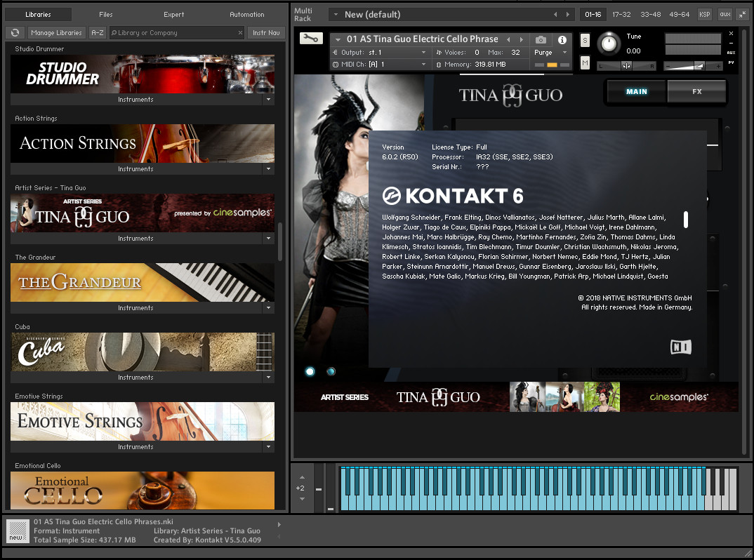Go to the previous multi preset
Viewport: 754px width, 560px height.
pyautogui.click(x=555, y=15)
